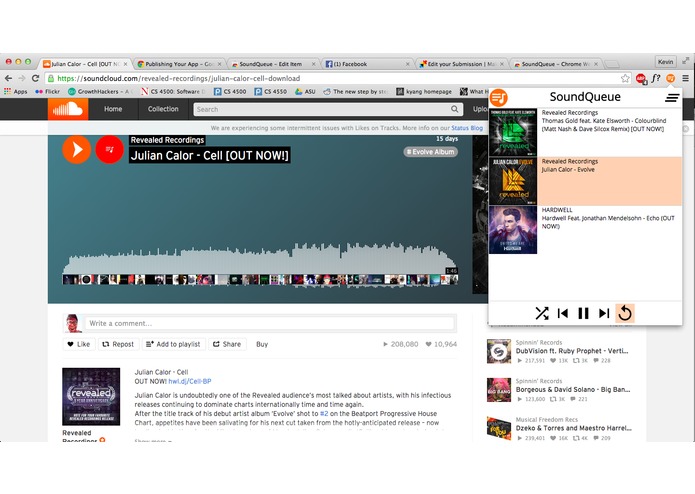Open Dzeko & Torres and Maestro Harrell track
The width and height of the screenshot is (695, 494).
click(574, 428)
